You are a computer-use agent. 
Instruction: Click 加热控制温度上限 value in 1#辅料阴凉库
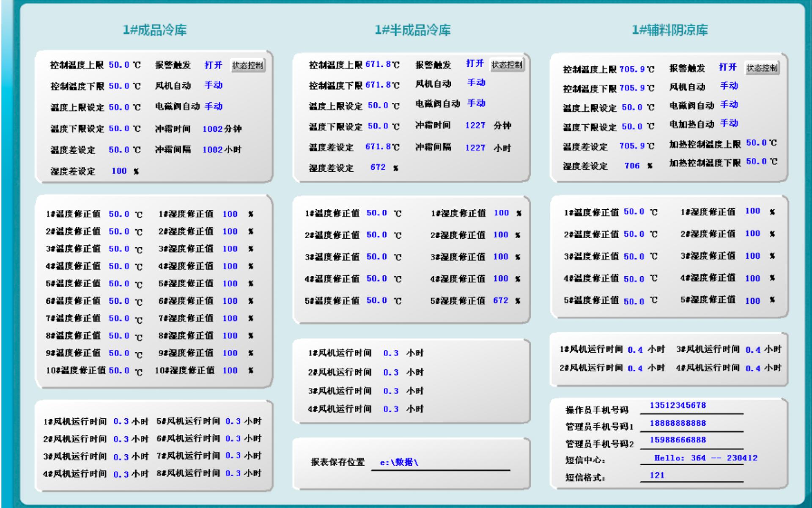point(756,143)
